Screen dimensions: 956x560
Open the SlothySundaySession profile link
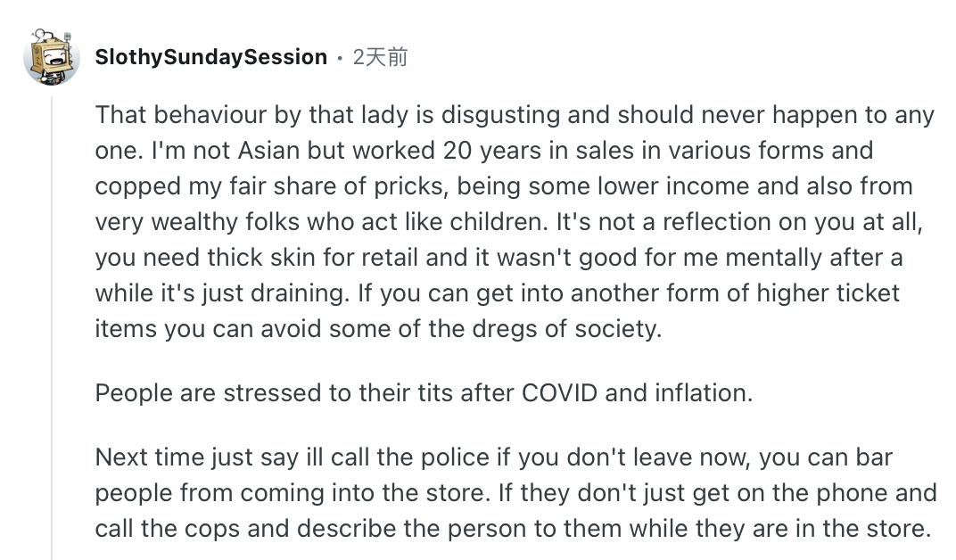click(210, 57)
